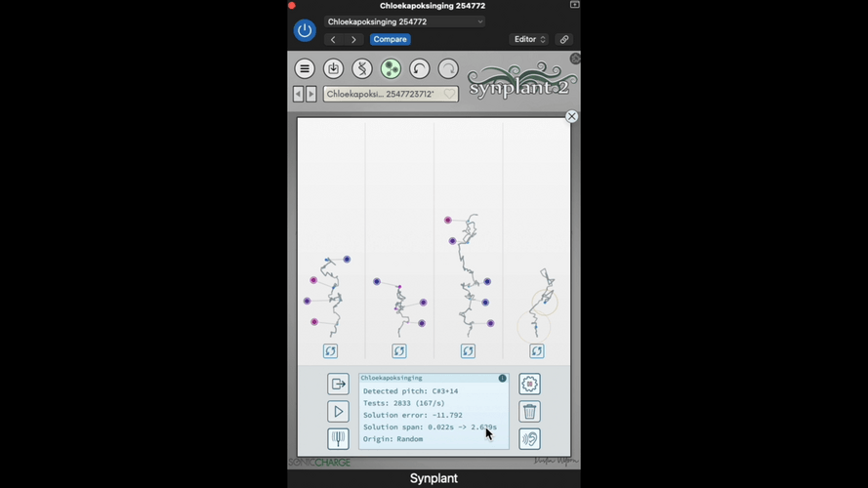
Task: Click the Sonic Charge logo text
Action: [319, 463]
